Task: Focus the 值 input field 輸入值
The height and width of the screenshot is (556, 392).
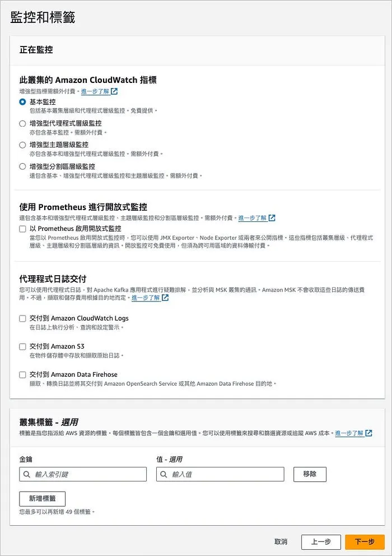Action: [220, 474]
